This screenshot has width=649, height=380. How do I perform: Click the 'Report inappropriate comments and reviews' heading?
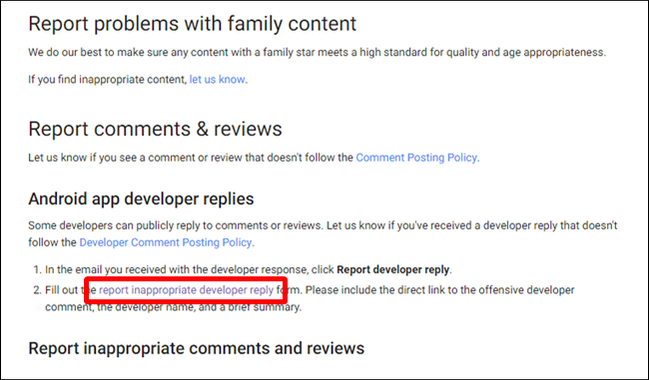[196, 348]
